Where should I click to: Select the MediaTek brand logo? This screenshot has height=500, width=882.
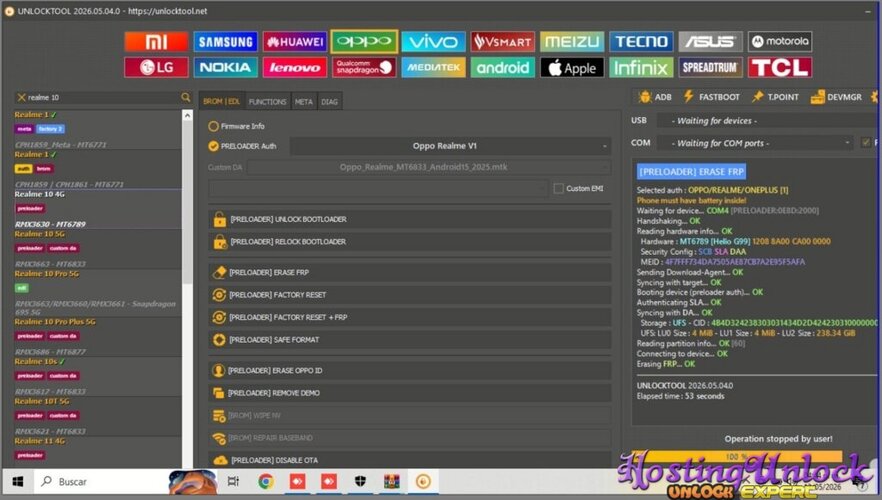(x=433, y=67)
